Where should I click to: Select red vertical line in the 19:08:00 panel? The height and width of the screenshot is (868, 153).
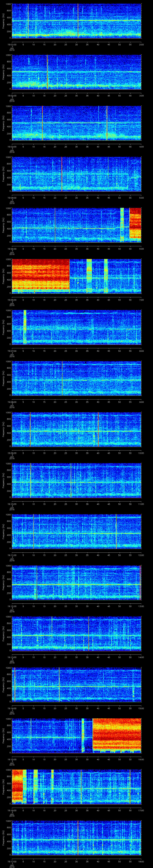[62, 378]
